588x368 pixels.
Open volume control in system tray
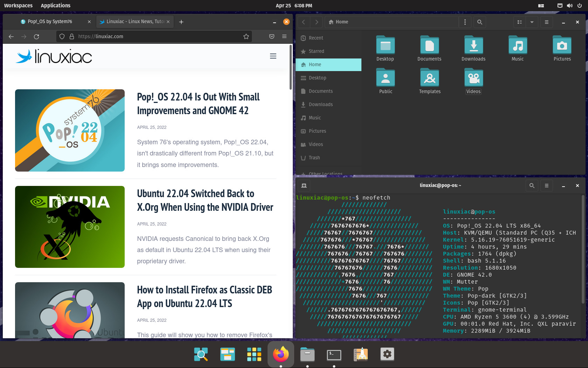coord(570,5)
